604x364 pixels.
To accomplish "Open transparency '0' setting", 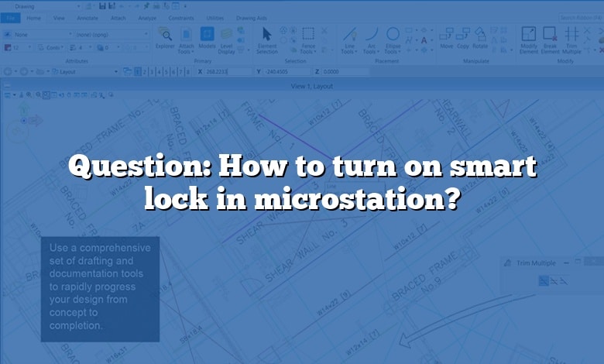I will (108, 48).
